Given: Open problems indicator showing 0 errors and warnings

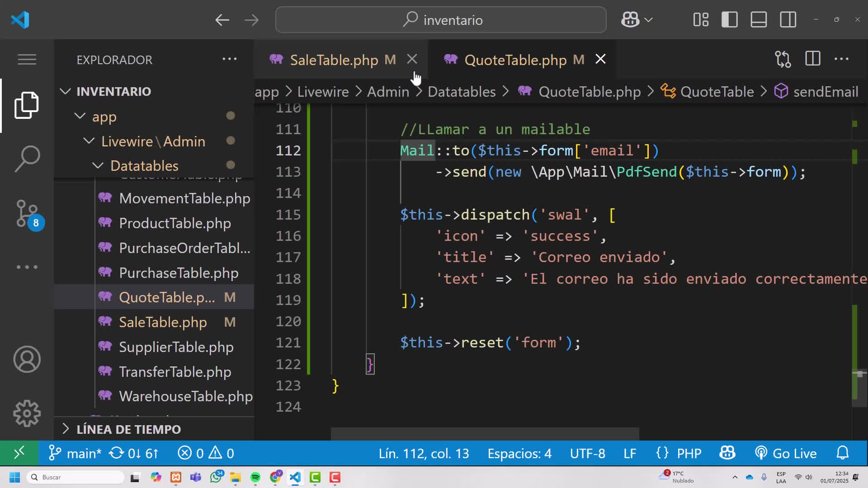Looking at the screenshot, I should tap(206, 453).
